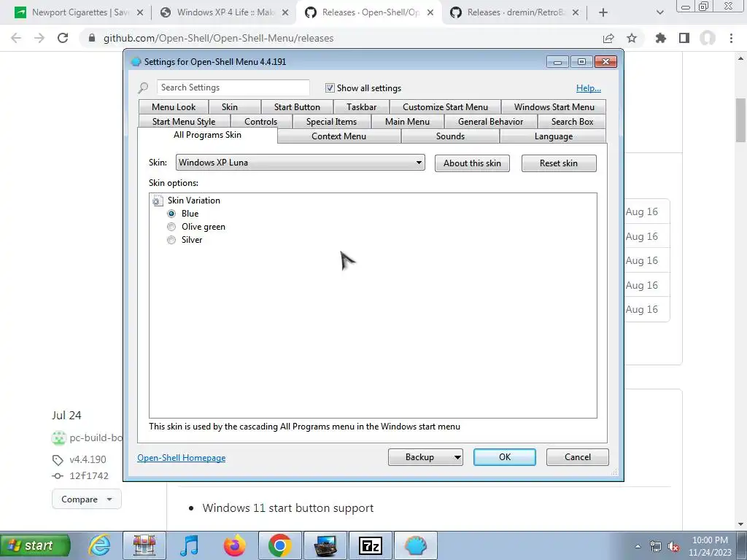Visit Open-Shell Homepage link

tap(182, 458)
